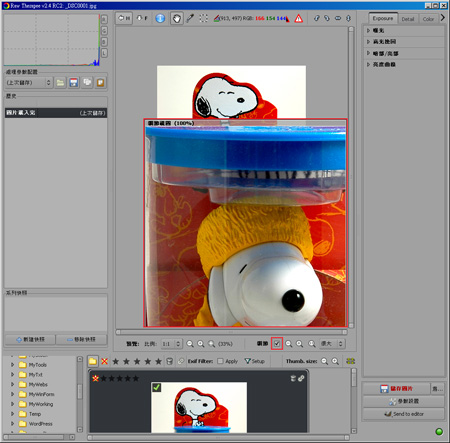The height and width of the screenshot is (443, 450).
Task: Open the blue image info icon
Action: coord(160,18)
